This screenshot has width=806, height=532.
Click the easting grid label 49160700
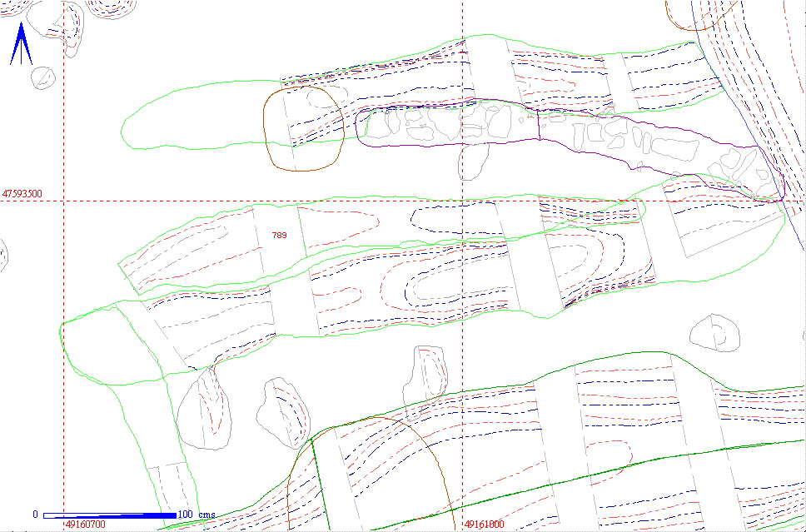(85, 525)
